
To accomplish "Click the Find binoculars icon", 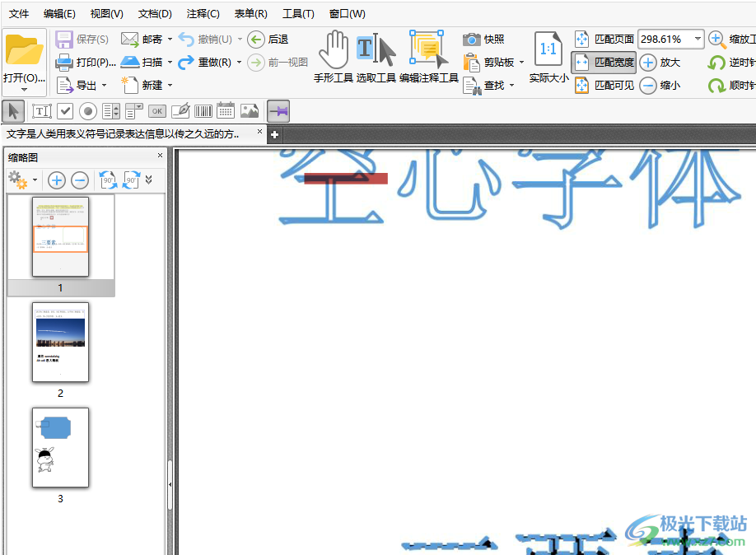I will coord(472,86).
